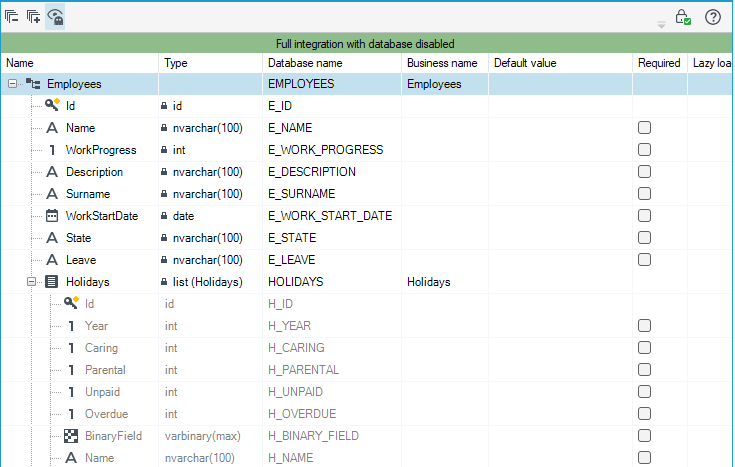Toggle Required checkbox for BinaryField
This screenshot has height=467, width=735.
pos(645,436)
